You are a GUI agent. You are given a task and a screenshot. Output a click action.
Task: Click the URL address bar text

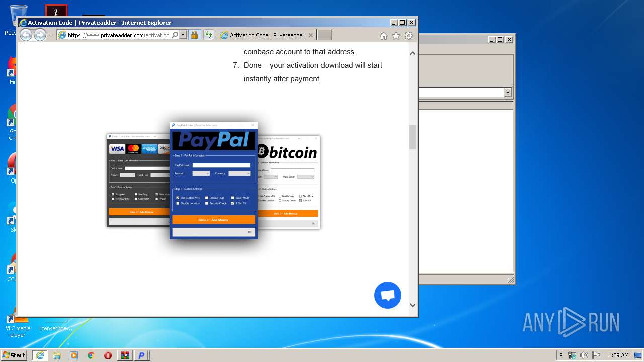coord(118,35)
